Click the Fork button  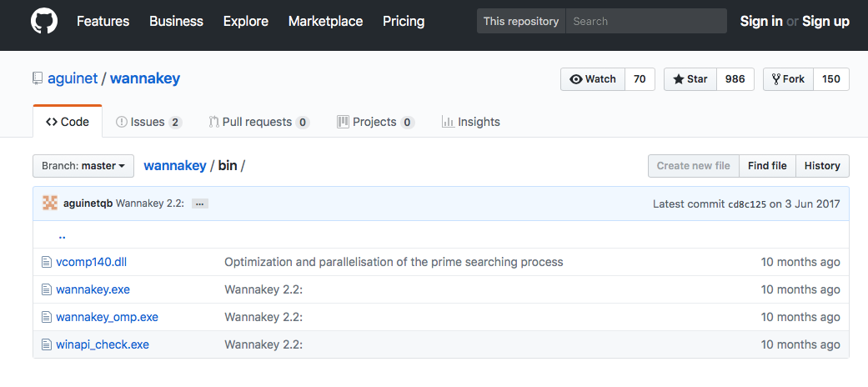click(x=788, y=79)
